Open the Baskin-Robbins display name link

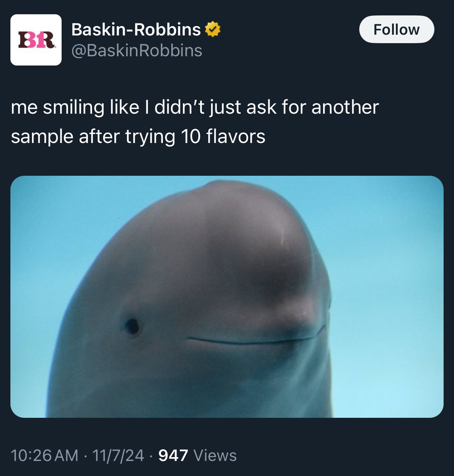tap(136, 29)
